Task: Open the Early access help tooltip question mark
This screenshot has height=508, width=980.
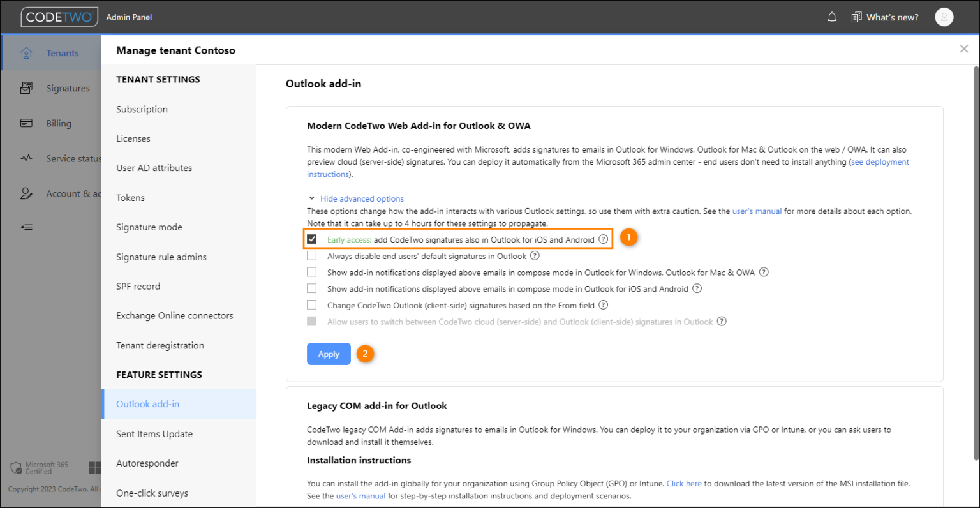Action: click(x=603, y=239)
